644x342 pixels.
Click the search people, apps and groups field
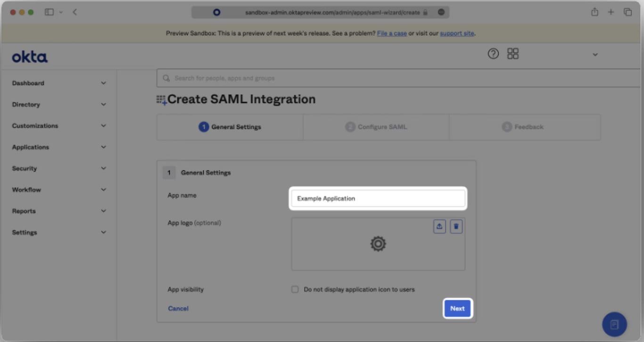click(x=398, y=78)
